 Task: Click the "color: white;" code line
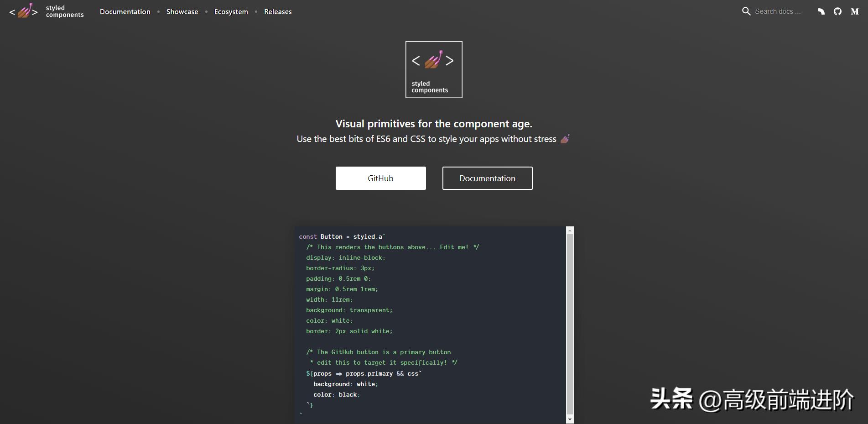pyautogui.click(x=329, y=320)
